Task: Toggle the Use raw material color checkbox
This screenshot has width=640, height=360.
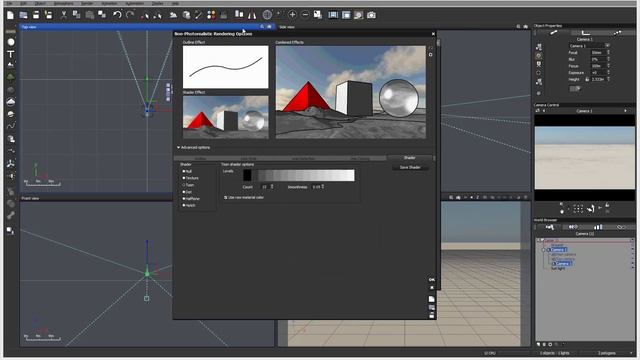Action: tap(225, 198)
